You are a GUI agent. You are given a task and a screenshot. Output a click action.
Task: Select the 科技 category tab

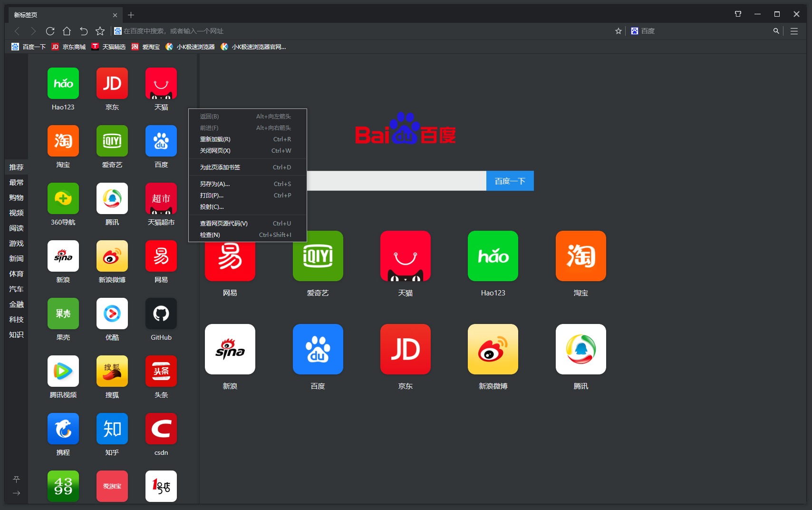coord(16,319)
